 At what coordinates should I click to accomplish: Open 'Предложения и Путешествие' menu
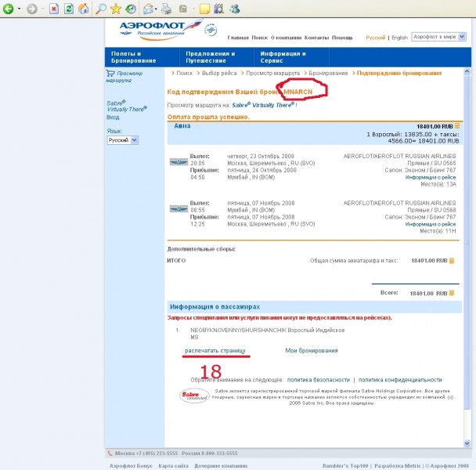[x=210, y=57]
